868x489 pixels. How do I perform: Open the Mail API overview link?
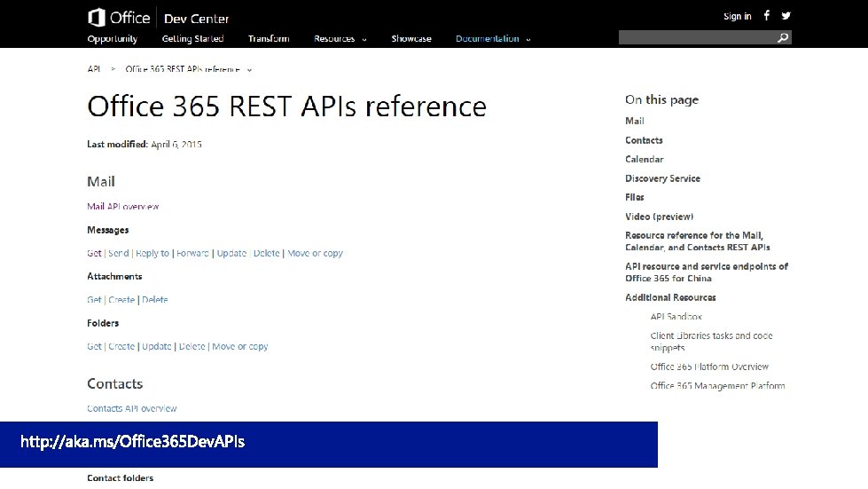pyautogui.click(x=123, y=207)
